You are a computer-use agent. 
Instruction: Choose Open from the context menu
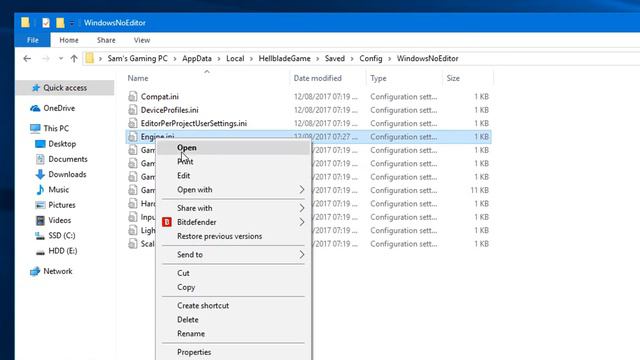234,148
